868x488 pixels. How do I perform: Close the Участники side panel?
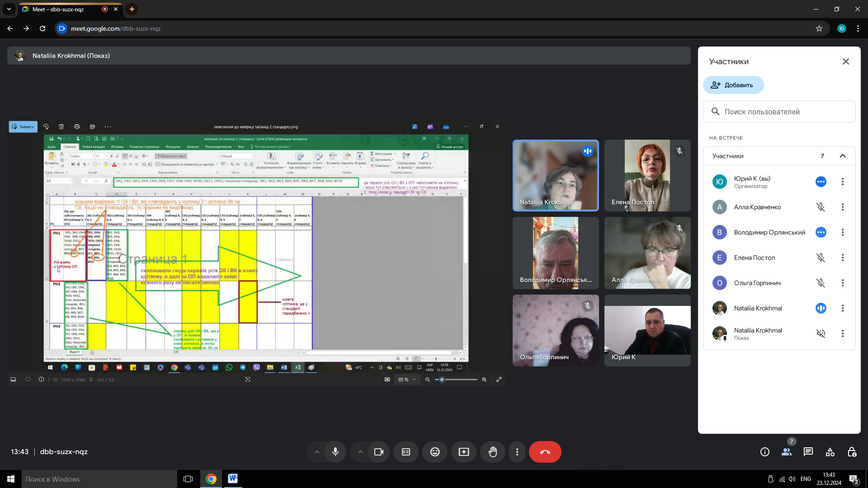click(x=846, y=61)
